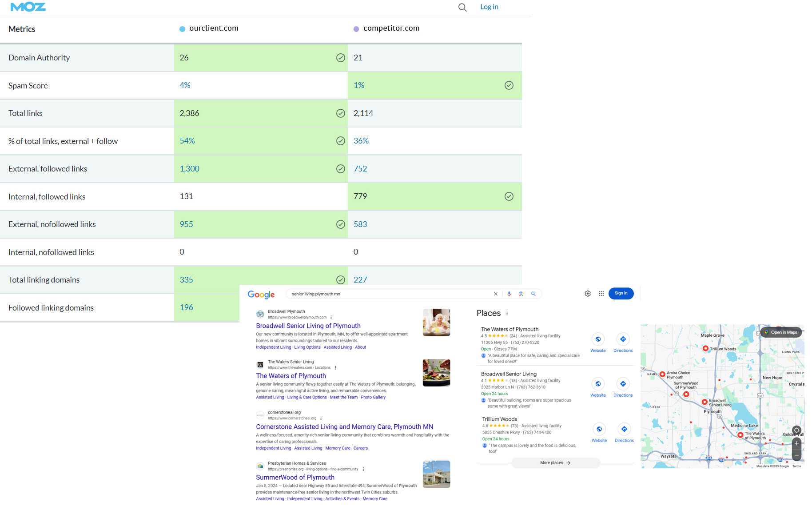Click checkmark in External, nofollowed links row

pos(341,224)
